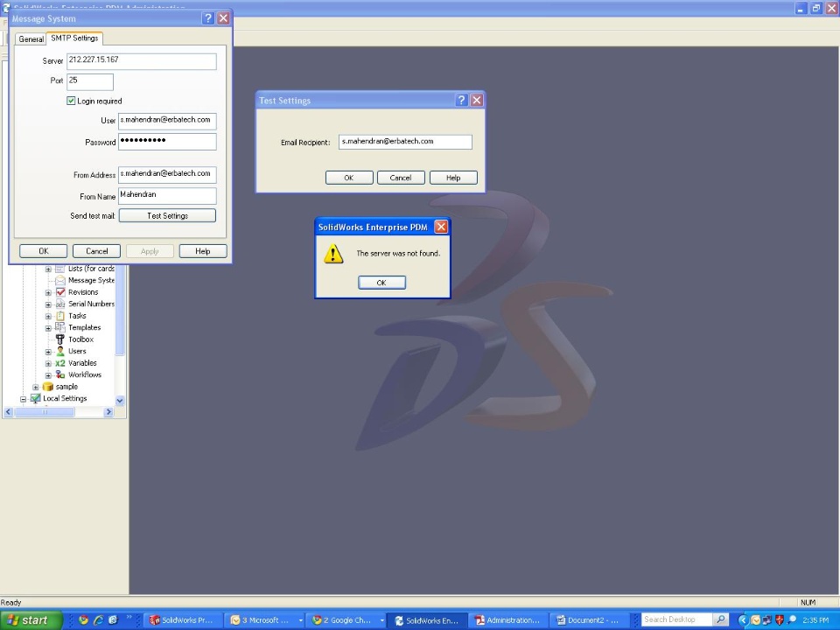Expand the Lists (for cards) node
840x630 pixels.
coord(48,269)
